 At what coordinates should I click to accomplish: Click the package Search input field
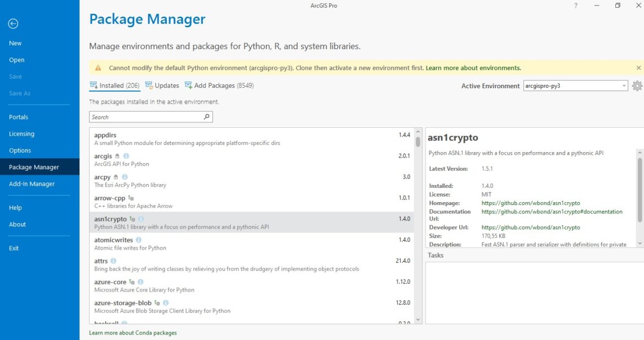pyautogui.click(x=151, y=117)
